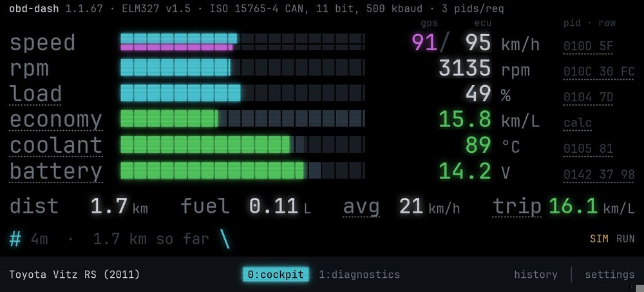The width and height of the screenshot is (644, 292).
Task: Click the '4m · 1.7 km so far' status line
Action: click(120, 239)
